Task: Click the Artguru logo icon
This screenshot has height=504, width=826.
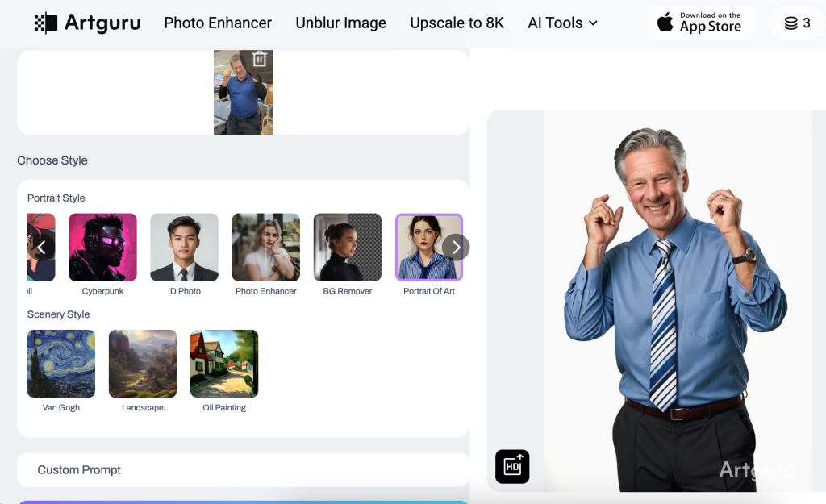Action: [x=45, y=23]
